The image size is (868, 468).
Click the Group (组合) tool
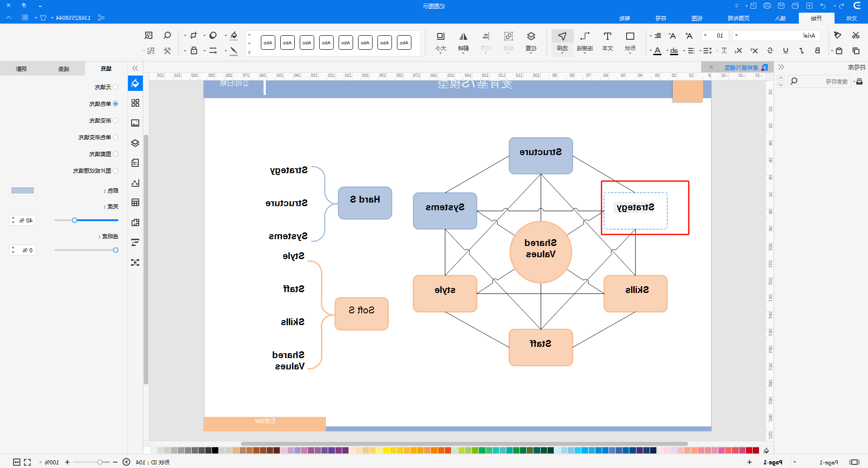click(509, 42)
